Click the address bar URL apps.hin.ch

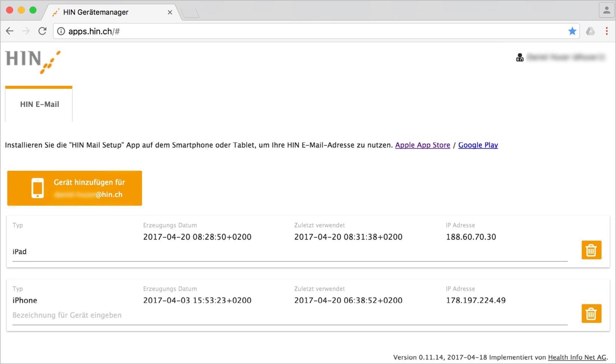(x=94, y=31)
